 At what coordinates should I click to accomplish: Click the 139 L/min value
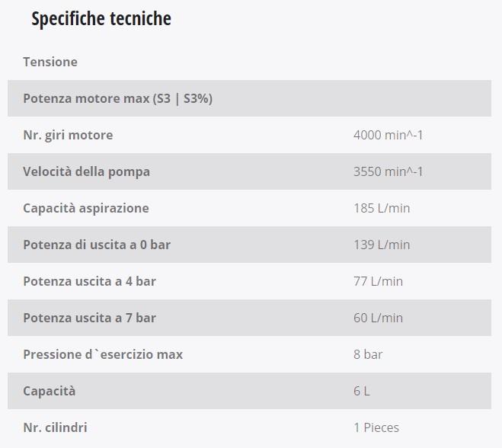(382, 245)
